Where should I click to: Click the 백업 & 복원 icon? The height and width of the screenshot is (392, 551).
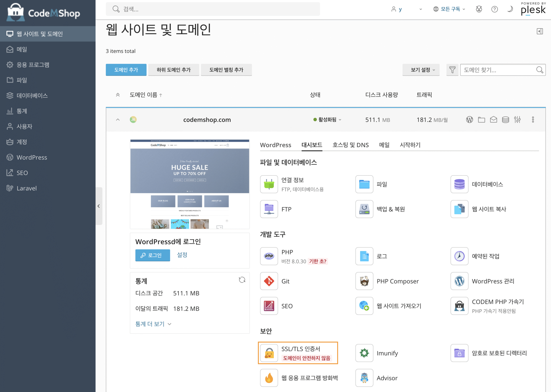[x=364, y=209]
